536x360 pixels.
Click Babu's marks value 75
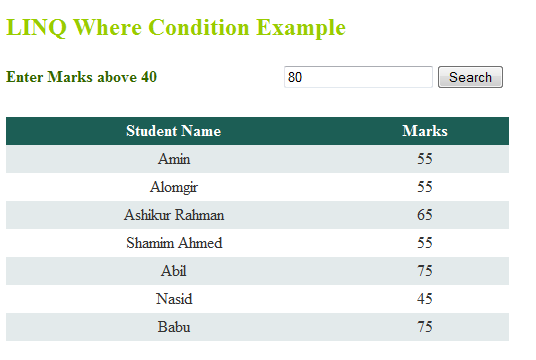tap(425, 327)
